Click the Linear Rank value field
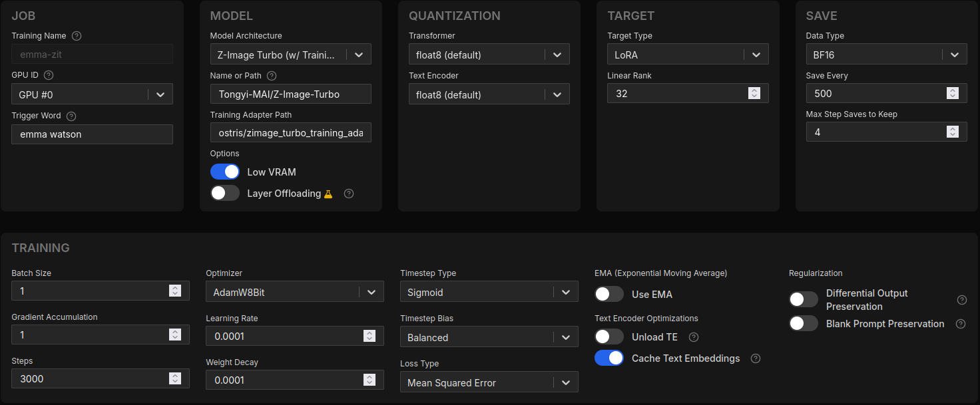This screenshot has height=405, width=980. 688,93
